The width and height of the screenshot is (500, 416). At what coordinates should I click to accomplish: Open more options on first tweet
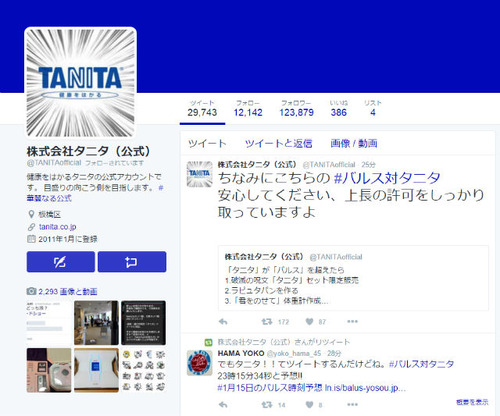click(352, 321)
